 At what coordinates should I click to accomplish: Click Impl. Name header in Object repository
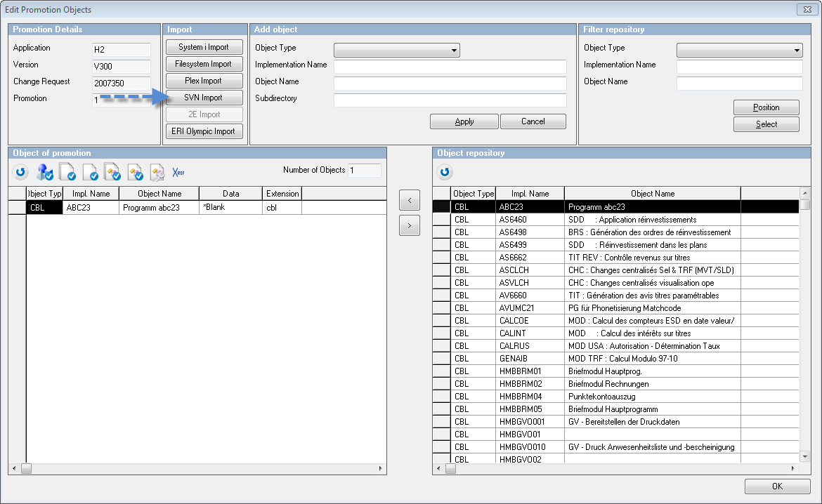coord(530,193)
